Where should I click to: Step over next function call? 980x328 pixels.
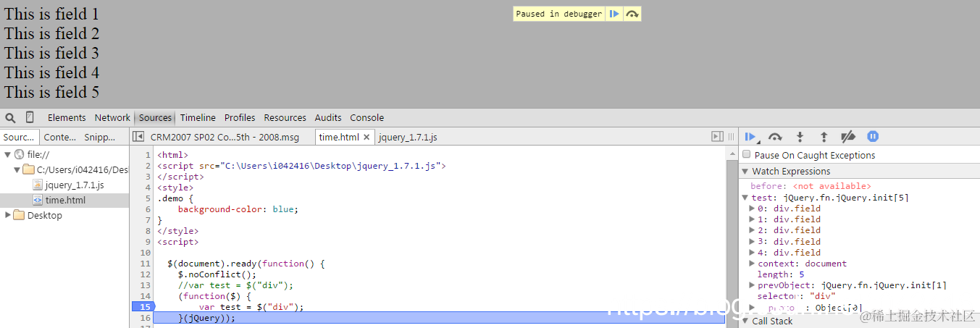click(x=775, y=137)
